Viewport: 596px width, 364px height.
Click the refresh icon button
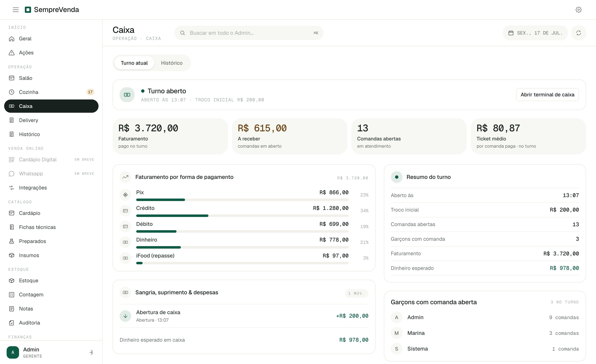[x=578, y=33]
